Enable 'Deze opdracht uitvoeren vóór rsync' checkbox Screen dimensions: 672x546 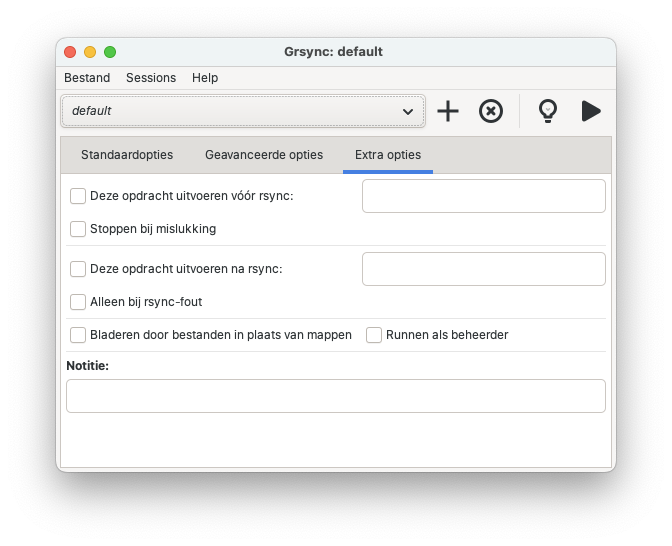pyautogui.click(x=78, y=196)
